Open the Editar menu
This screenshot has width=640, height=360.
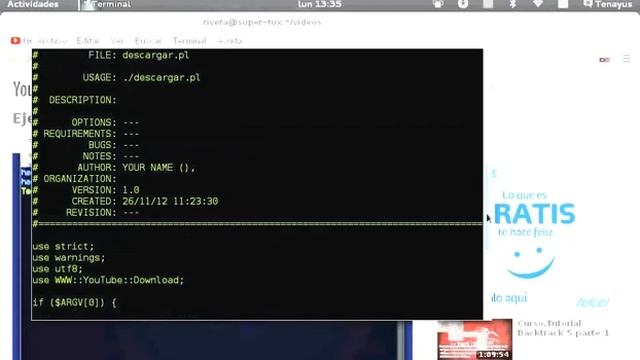tap(88, 41)
